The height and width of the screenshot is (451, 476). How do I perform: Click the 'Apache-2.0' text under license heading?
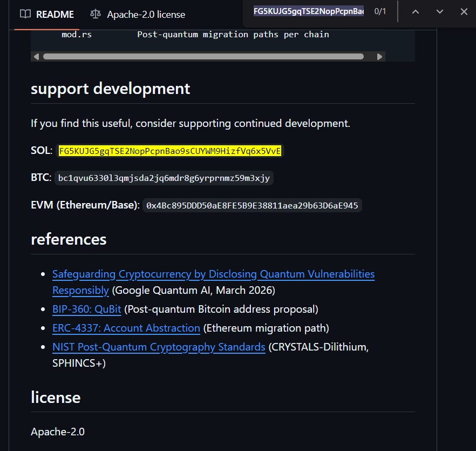click(58, 432)
